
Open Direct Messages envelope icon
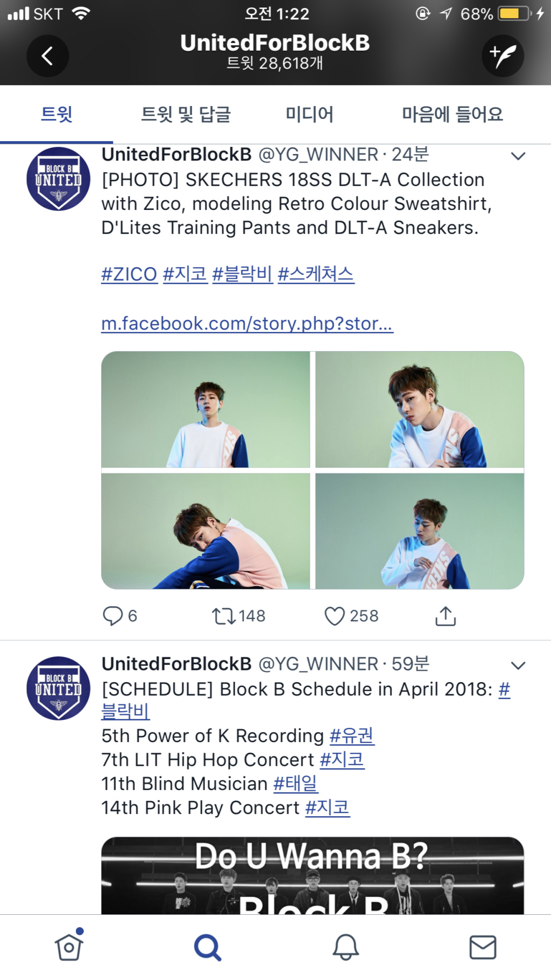click(x=483, y=948)
